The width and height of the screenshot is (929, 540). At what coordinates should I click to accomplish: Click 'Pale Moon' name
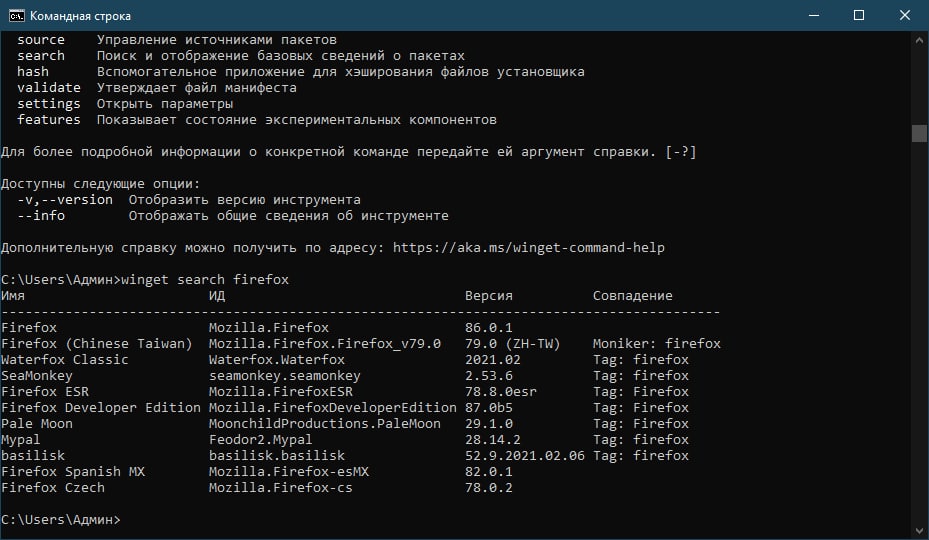coord(37,424)
